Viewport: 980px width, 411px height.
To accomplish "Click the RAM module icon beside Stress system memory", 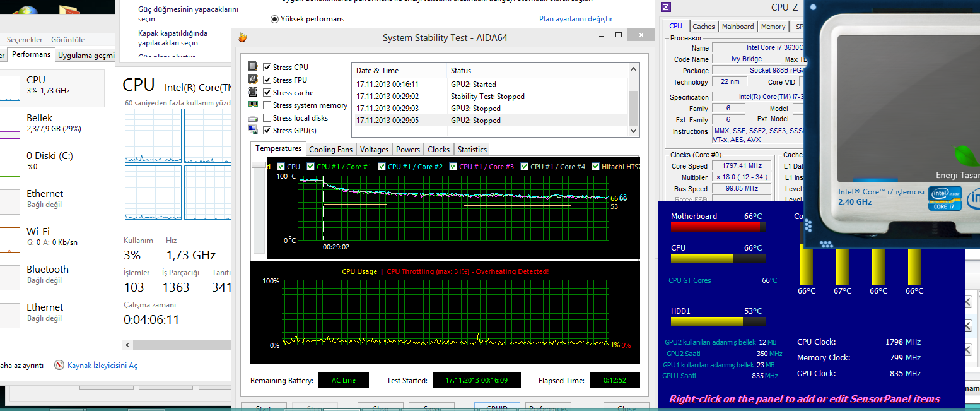I will (253, 105).
